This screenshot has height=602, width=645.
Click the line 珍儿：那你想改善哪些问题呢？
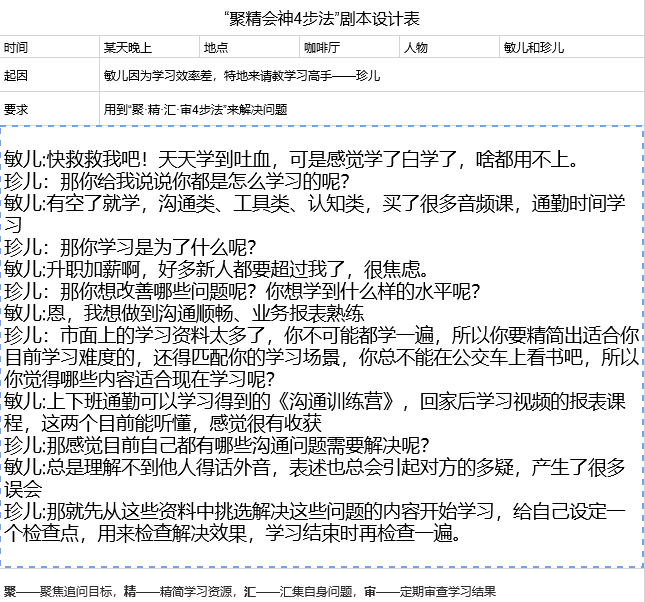[x=242, y=291]
